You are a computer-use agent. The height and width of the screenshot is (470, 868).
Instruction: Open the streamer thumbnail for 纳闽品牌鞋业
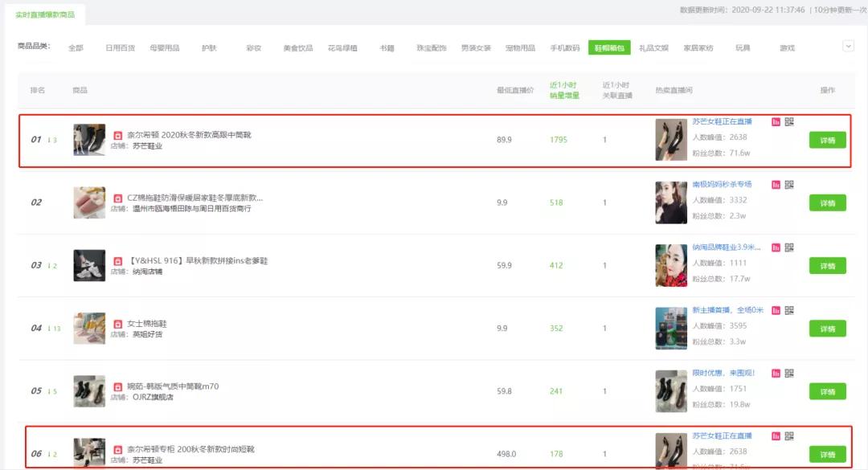tap(671, 266)
